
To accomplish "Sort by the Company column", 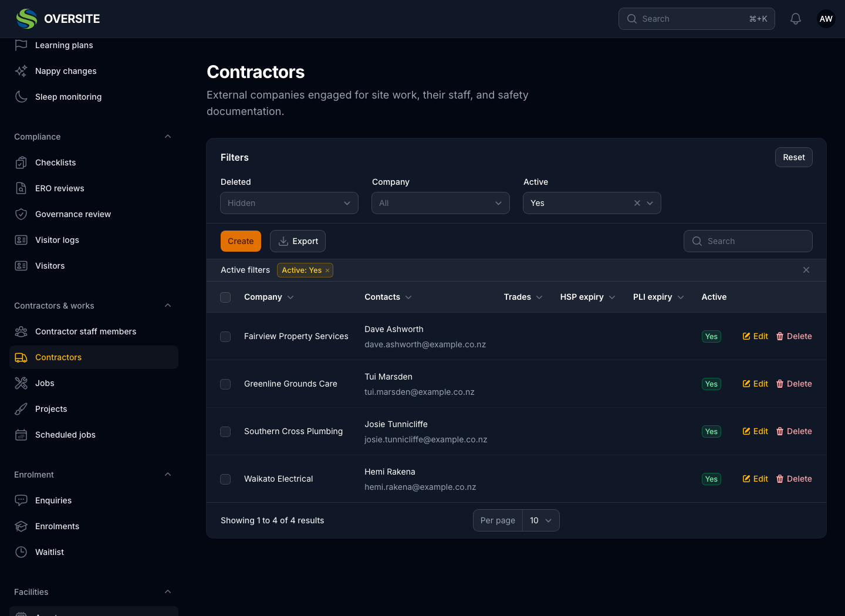I will (x=269, y=297).
